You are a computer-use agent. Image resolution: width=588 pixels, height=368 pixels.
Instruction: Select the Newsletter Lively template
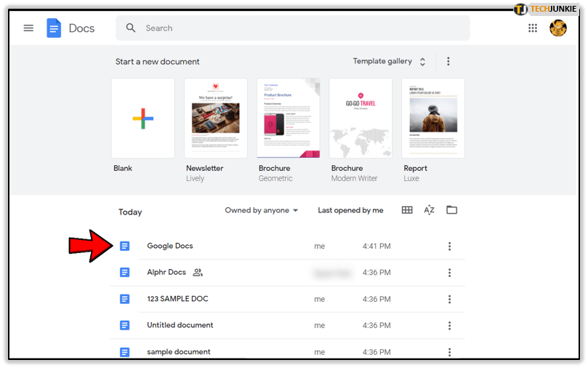215,119
